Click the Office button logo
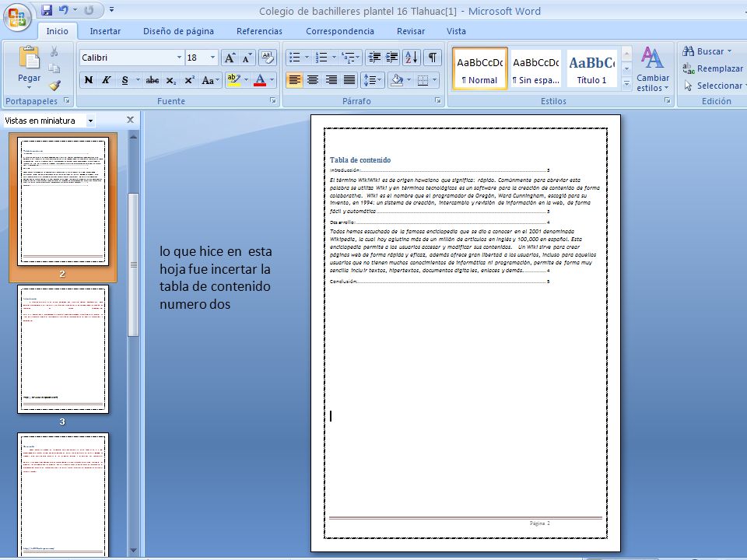Screen dimensions: 747x560 point(17,18)
